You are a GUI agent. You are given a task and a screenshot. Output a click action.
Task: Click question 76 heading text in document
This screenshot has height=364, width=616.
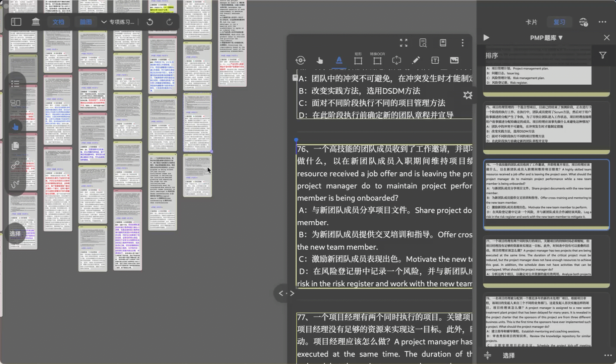pyautogui.click(x=384, y=149)
